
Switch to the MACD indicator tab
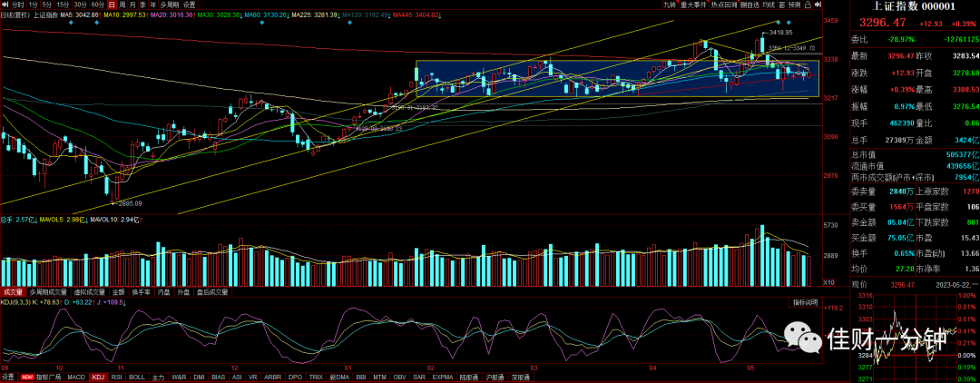(76, 378)
